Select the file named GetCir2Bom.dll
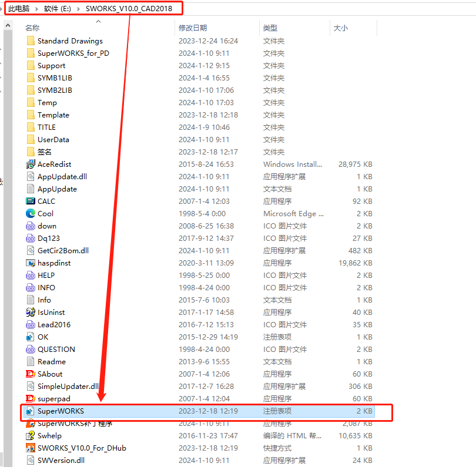 [x=63, y=251]
